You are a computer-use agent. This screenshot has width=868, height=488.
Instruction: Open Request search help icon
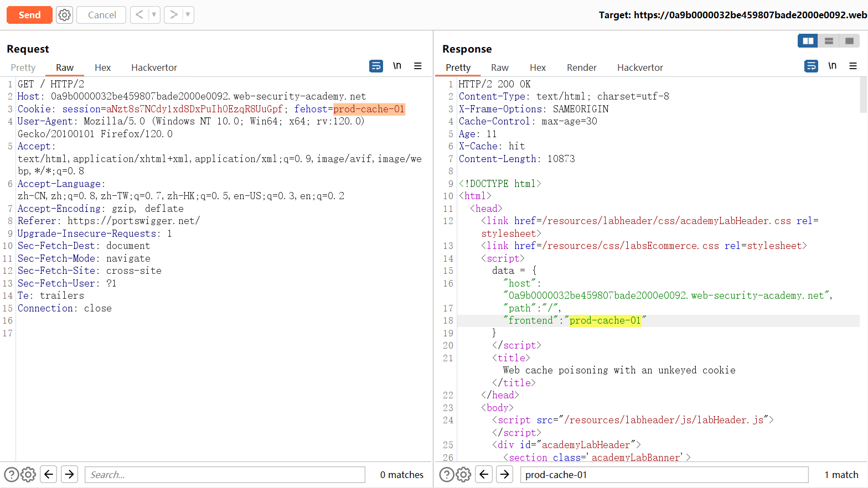12,475
